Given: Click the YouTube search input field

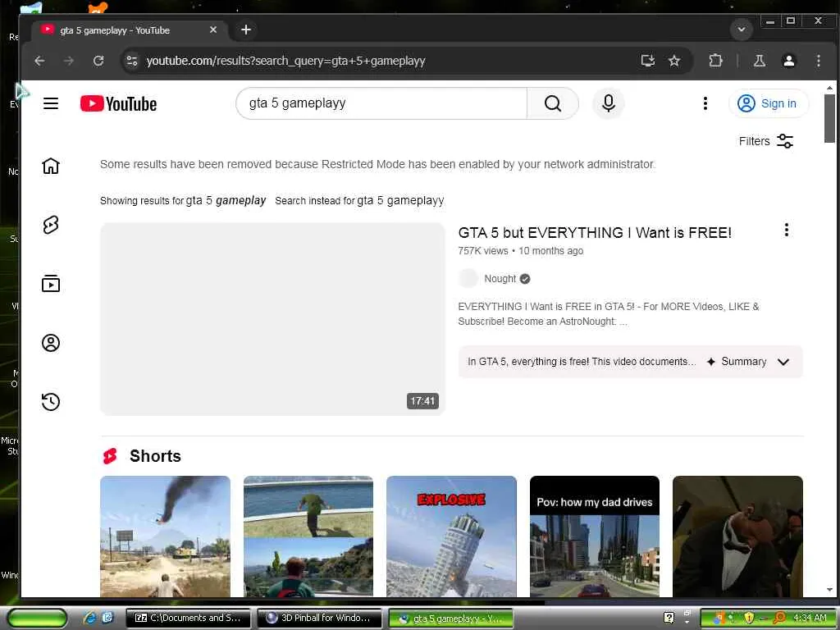Looking at the screenshot, I should point(381,103).
